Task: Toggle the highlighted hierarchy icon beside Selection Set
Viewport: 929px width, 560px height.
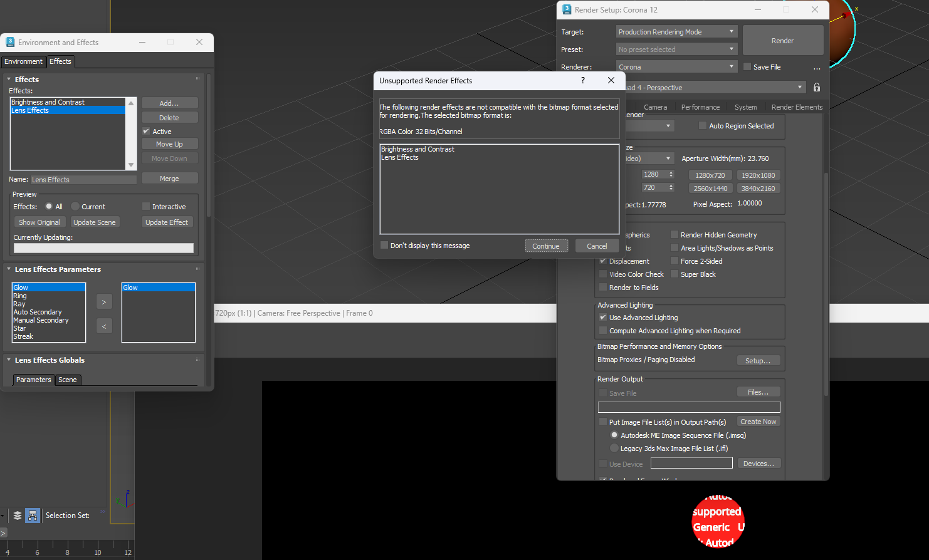Action: pyautogui.click(x=33, y=516)
